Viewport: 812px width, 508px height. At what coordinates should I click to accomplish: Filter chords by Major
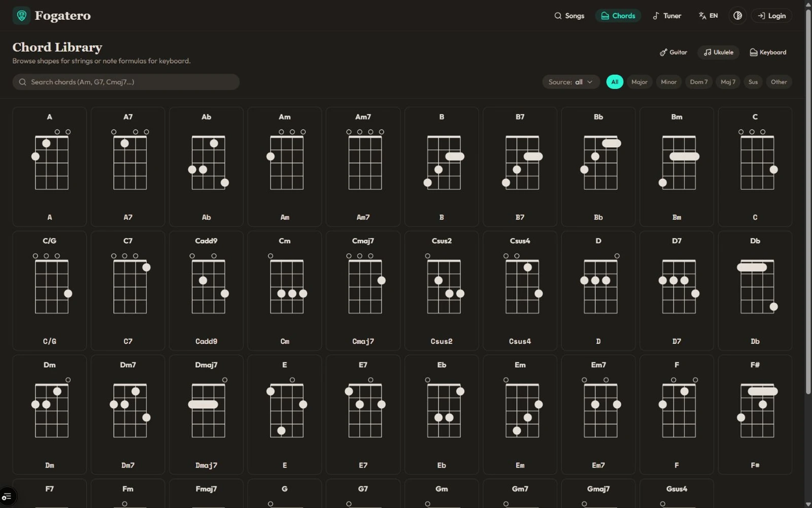[639, 82]
